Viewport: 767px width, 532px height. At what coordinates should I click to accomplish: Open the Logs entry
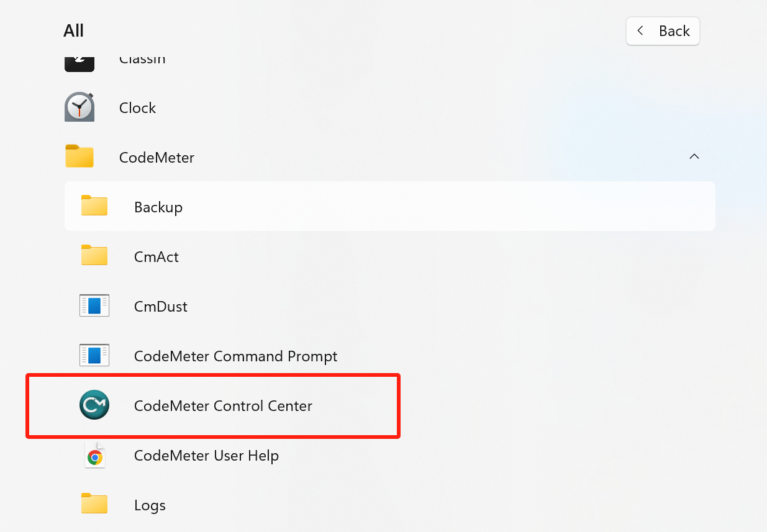(x=149, y=505)
